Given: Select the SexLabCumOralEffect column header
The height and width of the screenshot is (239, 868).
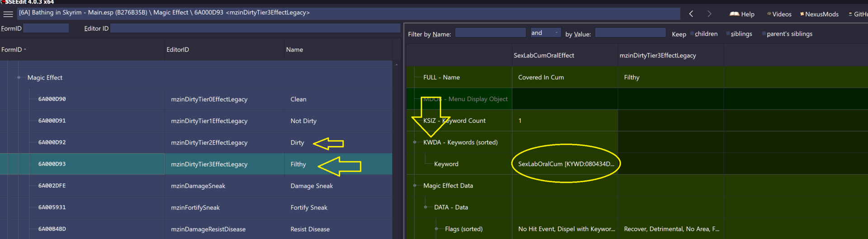Looking at the screenshot, I should tap(565, 56).
